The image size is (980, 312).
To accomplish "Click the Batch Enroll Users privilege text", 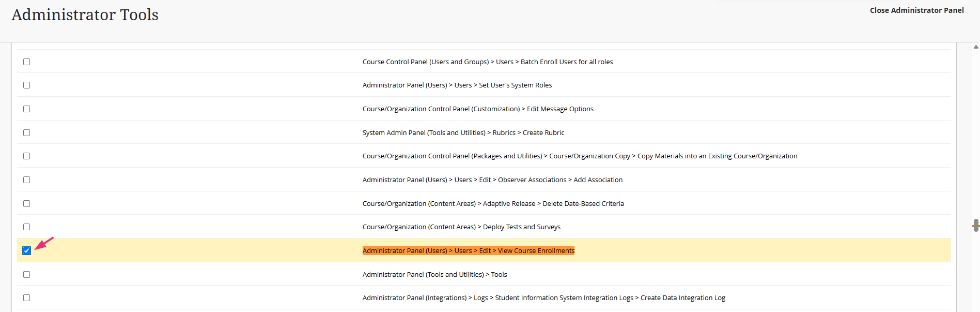I will click(487, 62).
